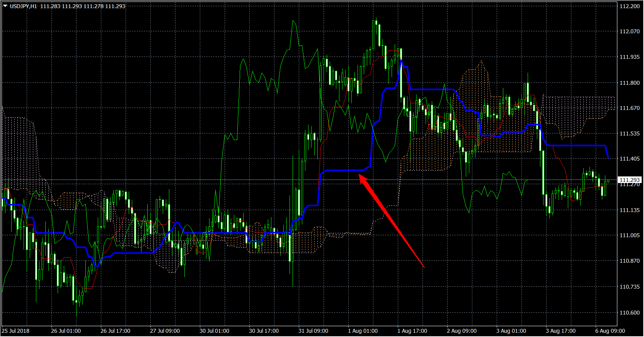Select the 25 Jul 2018 date label

(x=15, y=331)
